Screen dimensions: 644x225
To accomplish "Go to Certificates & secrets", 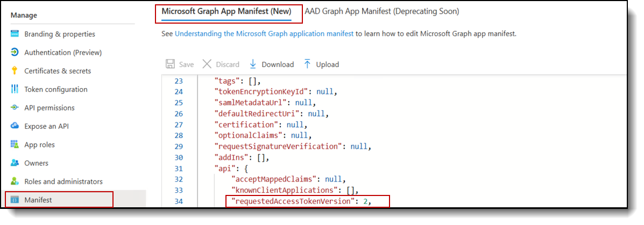I will click(x=58, y=71).
